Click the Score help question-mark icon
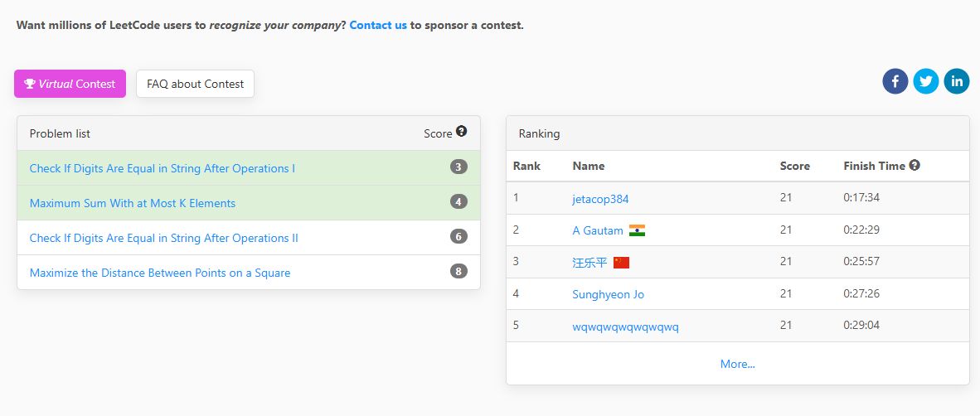 click(462, 131)
